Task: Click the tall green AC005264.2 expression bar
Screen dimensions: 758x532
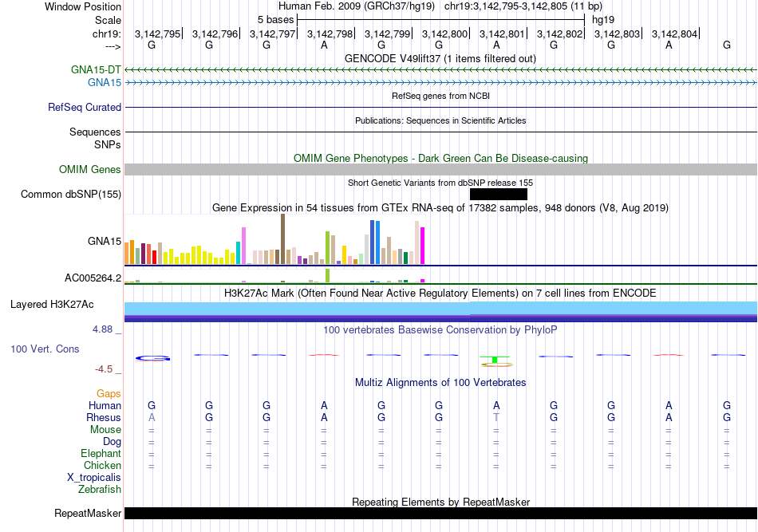Action: point(328,275)
